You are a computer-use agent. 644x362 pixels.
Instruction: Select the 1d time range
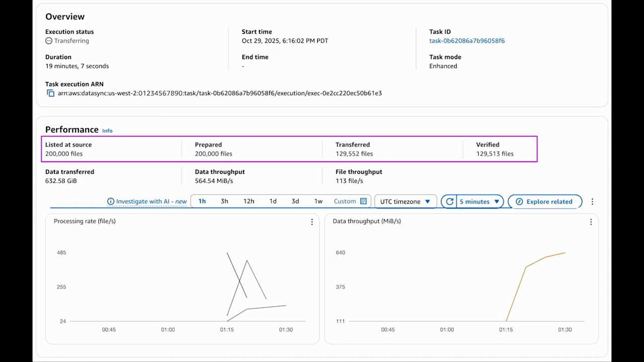coord(273,202)
